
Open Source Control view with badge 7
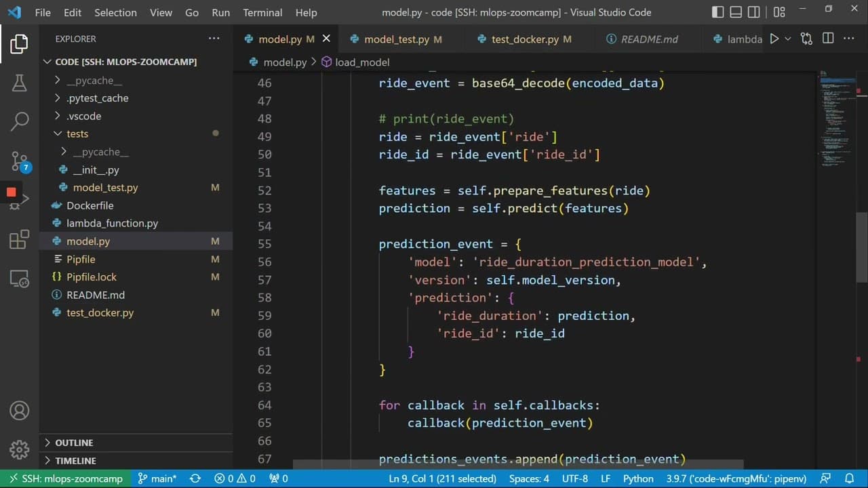click(20, 161)
